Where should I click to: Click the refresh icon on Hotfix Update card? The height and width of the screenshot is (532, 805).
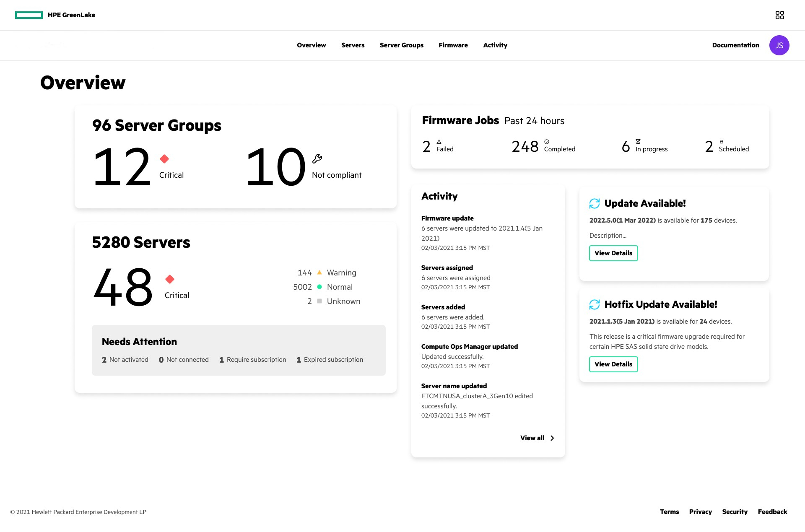click(594, 304)
